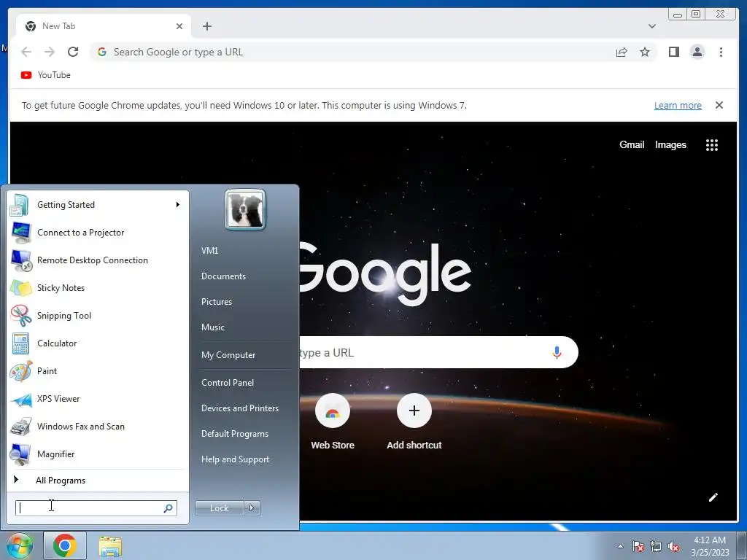Click the network tray icon
Viewport: 747px width, 560px height.
coord(656,546)
